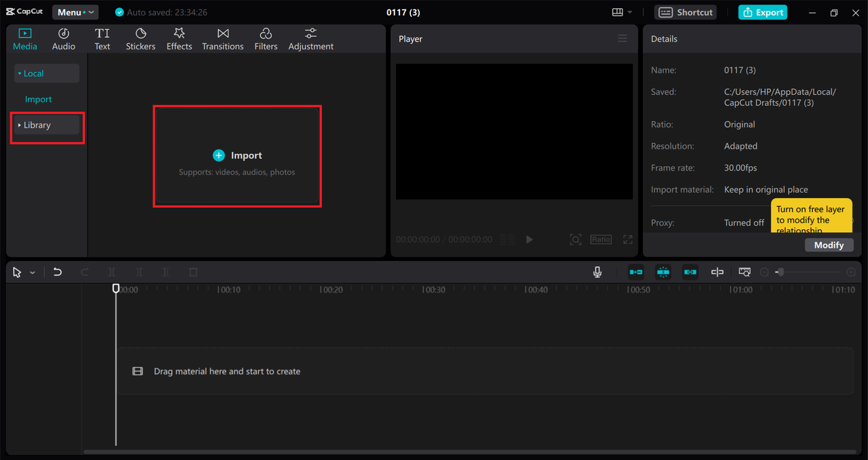Play the preview in Player
Image resolution: width=868 pixels, height=460 pixels.
pyautogui.click(x=530, y=239)
